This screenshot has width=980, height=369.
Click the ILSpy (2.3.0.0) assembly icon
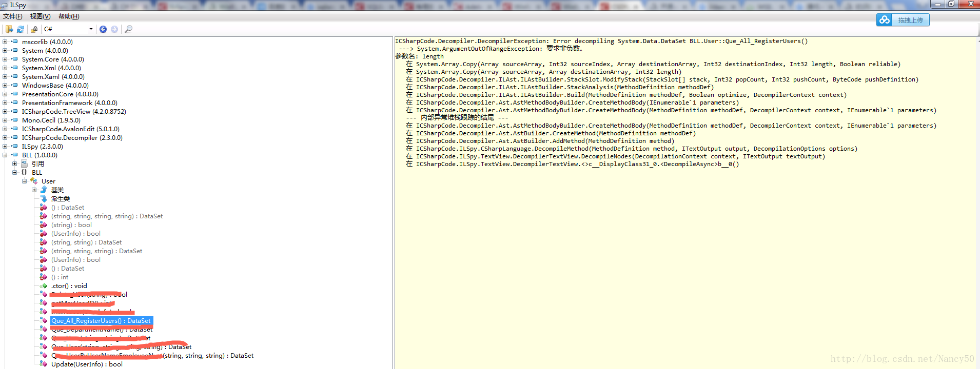tap(14, 147)
